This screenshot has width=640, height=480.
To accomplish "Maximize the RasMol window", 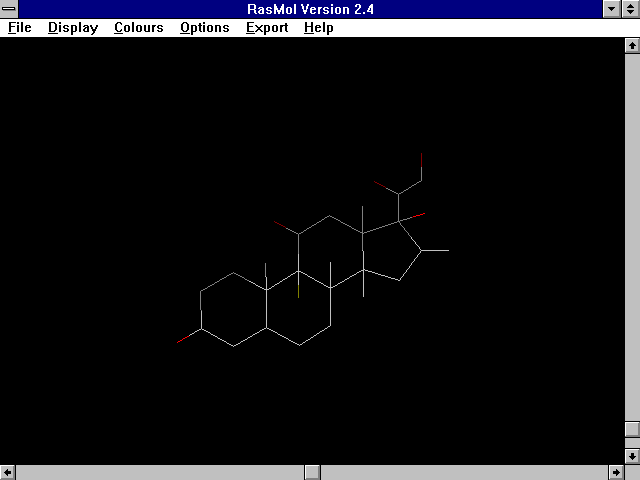I will 631,9.
